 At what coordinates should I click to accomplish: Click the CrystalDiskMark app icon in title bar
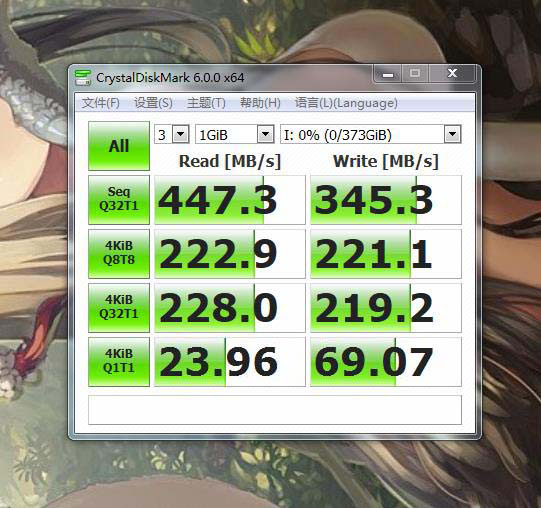point(83,77)
